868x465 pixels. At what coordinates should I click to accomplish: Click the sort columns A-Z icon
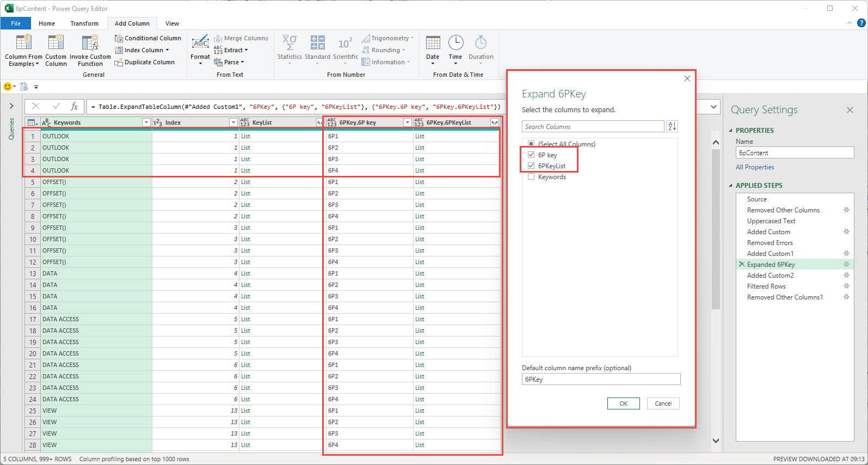(x=672, y=126)
